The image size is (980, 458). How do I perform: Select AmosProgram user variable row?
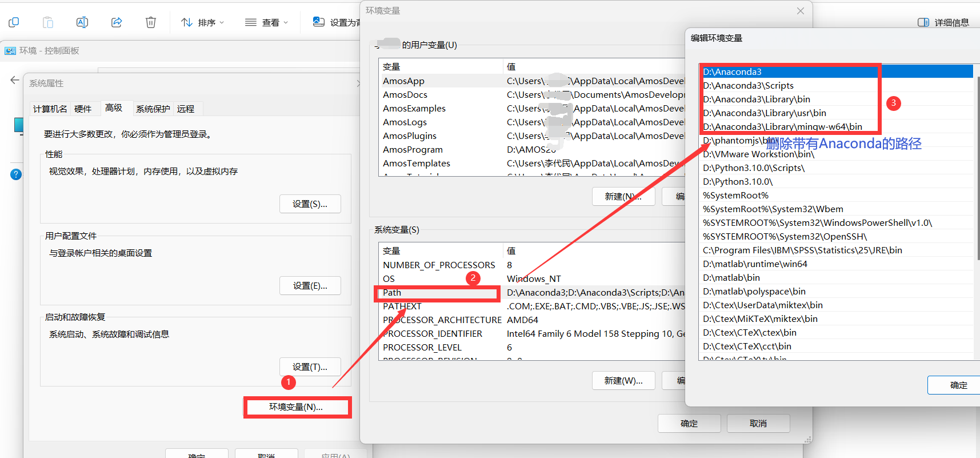click(532, 150)
